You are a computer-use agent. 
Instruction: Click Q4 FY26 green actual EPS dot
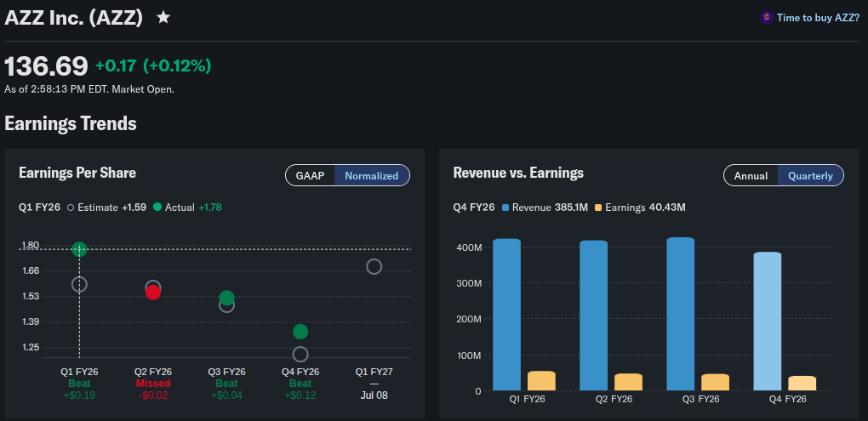300,332
